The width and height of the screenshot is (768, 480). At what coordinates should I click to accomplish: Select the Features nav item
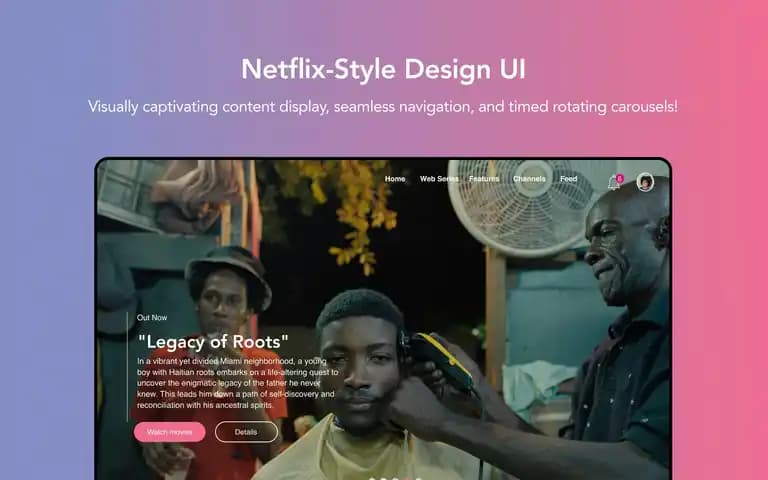click(484, 179)
